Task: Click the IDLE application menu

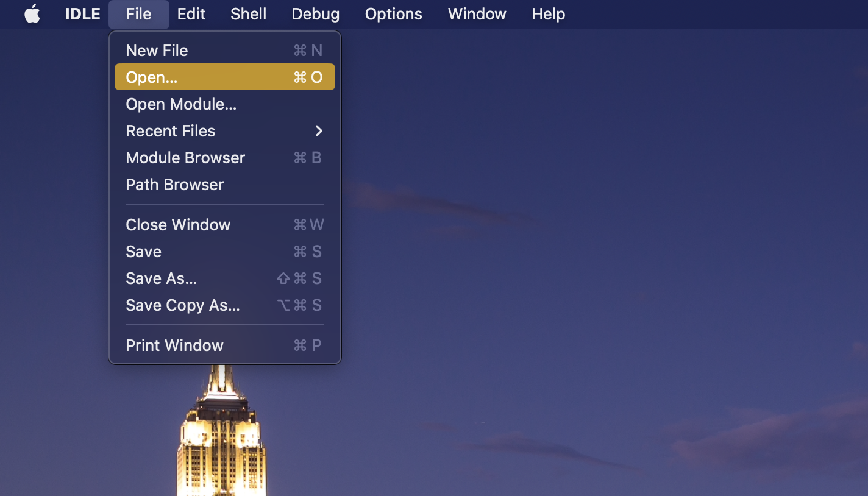Action: click(82, 14)
